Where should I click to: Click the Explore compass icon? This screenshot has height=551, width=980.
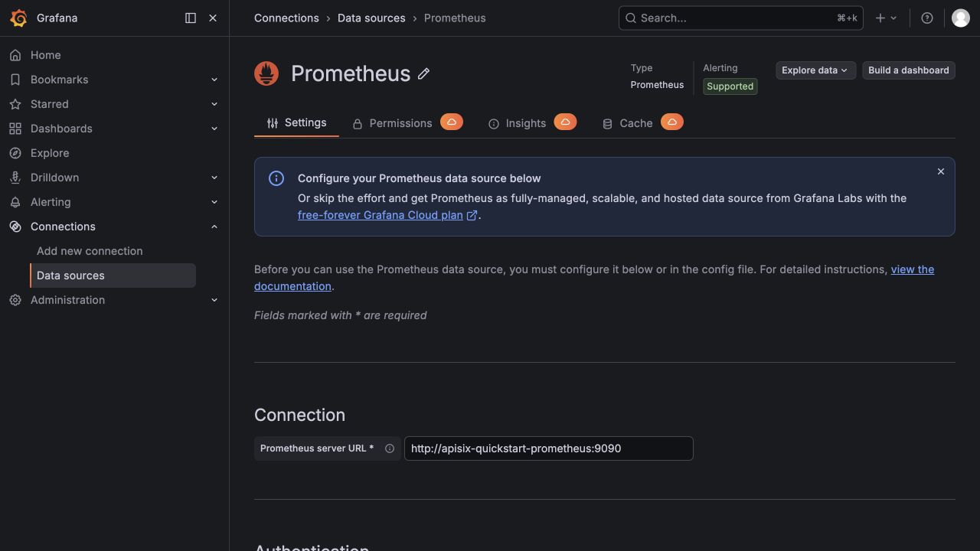[x=15, y=153]
